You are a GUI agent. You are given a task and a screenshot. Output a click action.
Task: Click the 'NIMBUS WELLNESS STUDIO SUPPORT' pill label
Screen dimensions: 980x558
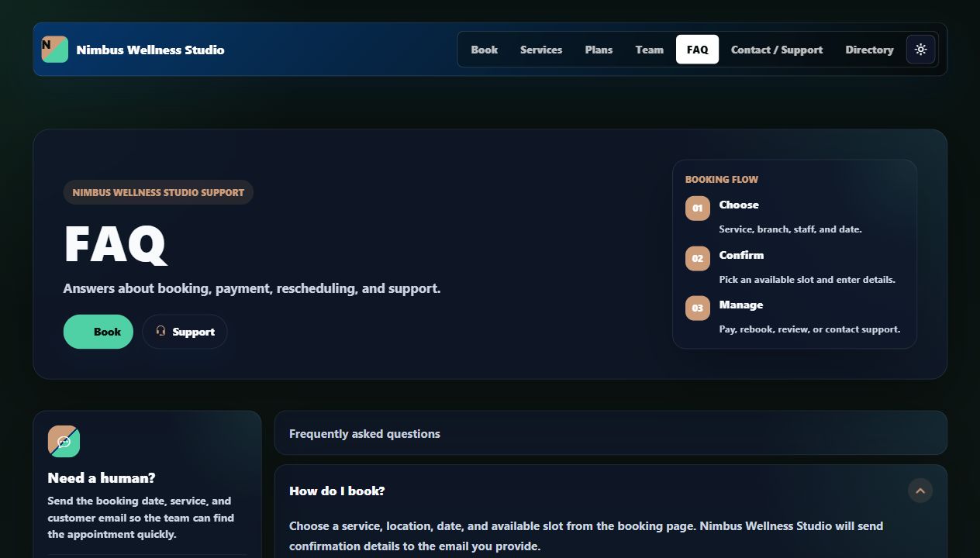(x=158, y=192)
